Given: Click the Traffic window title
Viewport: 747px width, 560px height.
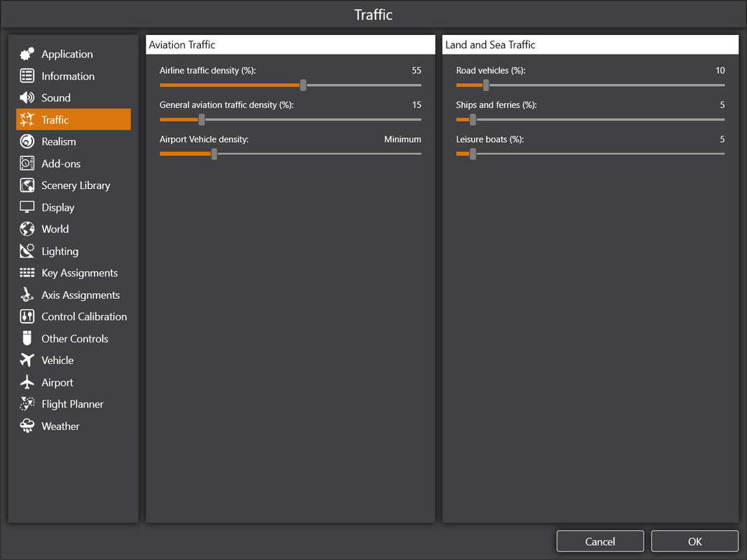Looking at the screenshot, I should pyautogui.click(x=374, y=15).
